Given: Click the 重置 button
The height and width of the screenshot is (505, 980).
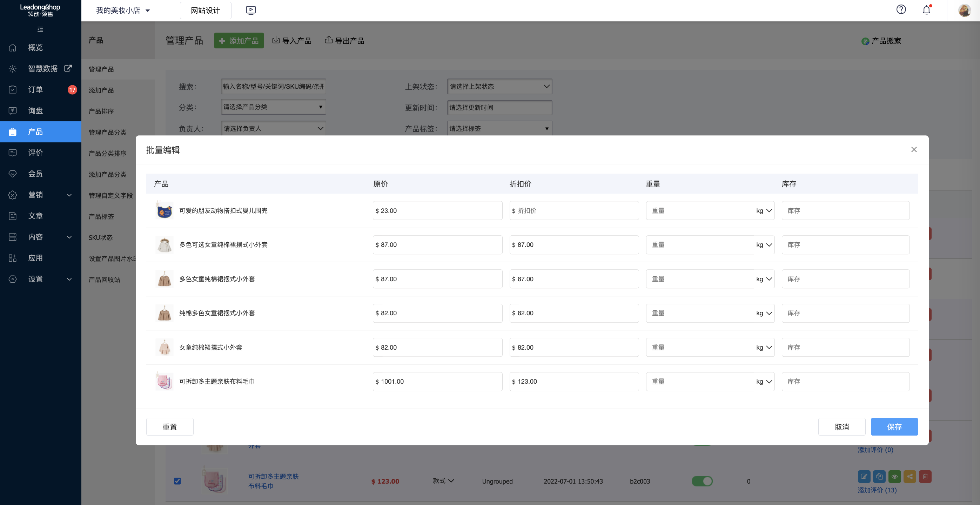Looking at the screenshot, I should pos(170,427).
